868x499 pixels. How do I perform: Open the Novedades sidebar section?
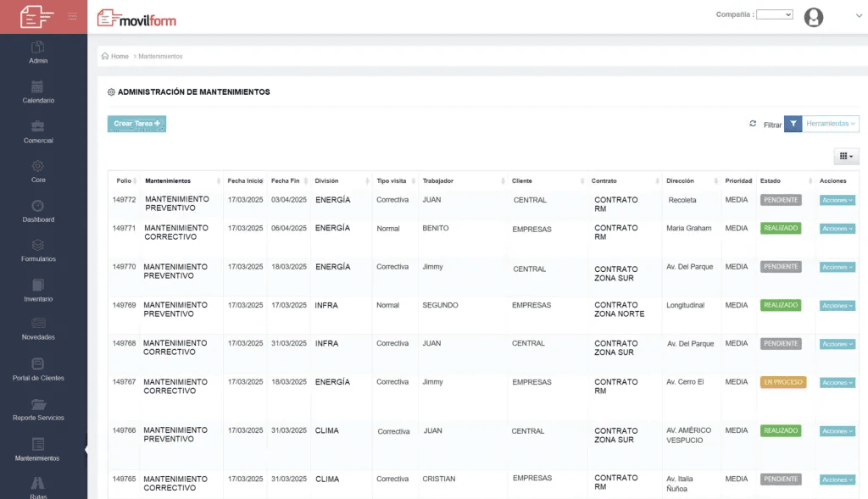38,330
